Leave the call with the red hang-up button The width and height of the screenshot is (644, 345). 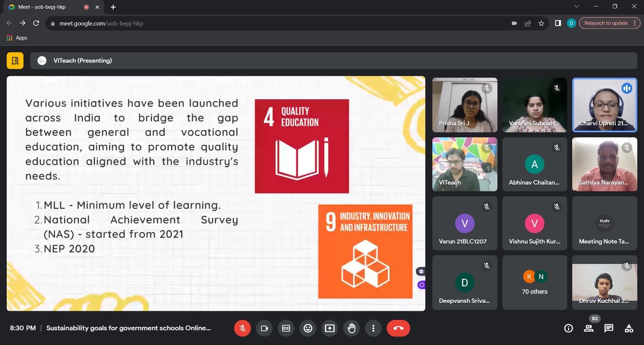(398, 328)
